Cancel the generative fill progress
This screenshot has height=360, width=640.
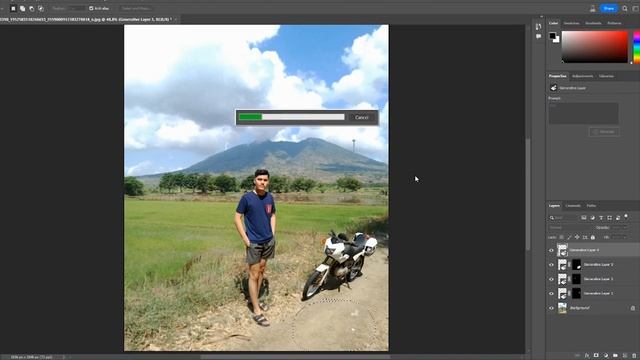362,118
